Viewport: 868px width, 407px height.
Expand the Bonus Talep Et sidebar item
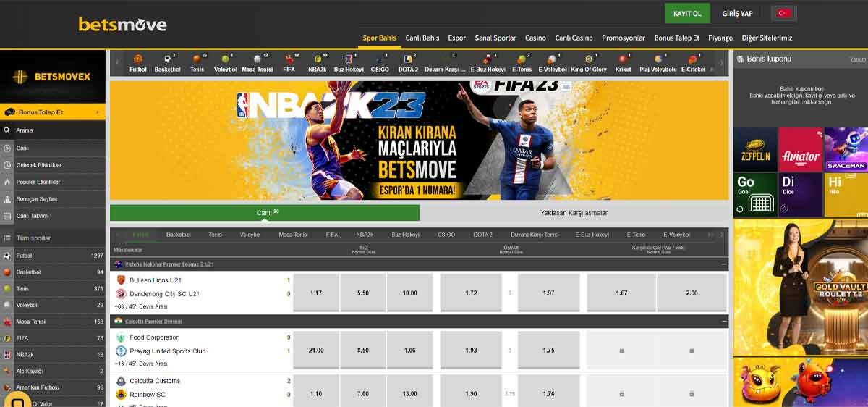(x=53, y=112)
